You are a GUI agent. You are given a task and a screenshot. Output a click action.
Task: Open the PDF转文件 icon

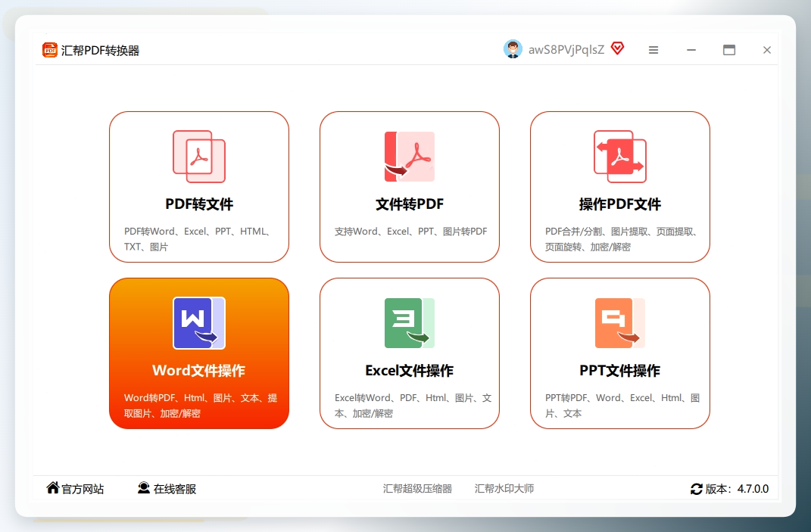199,157
